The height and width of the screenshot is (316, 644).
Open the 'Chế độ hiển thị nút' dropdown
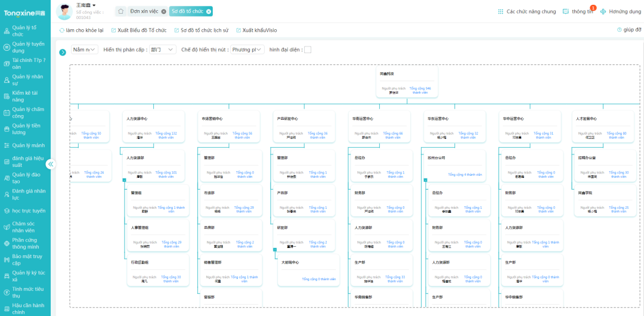247,50
